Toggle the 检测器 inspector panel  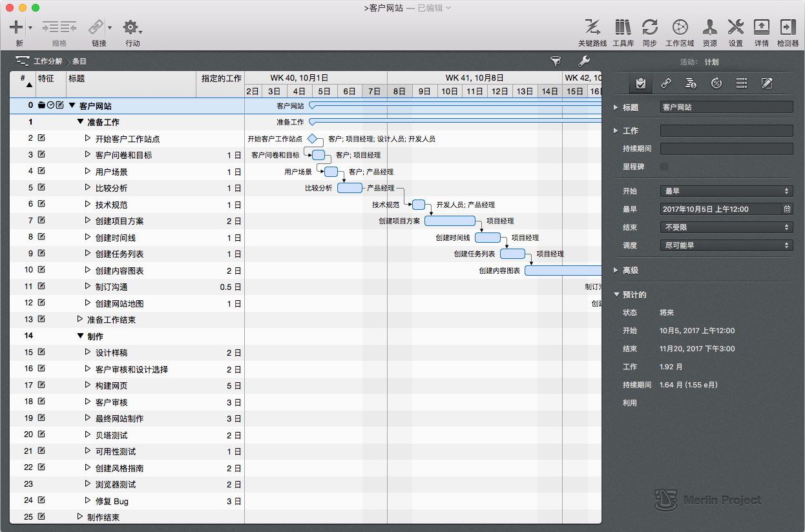click(788, 27)
